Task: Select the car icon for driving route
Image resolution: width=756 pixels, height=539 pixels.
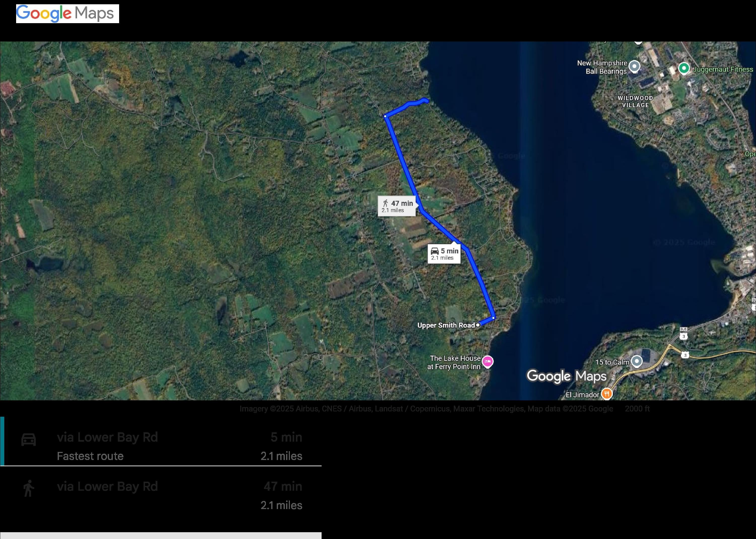Action: (x=28, y=439)
